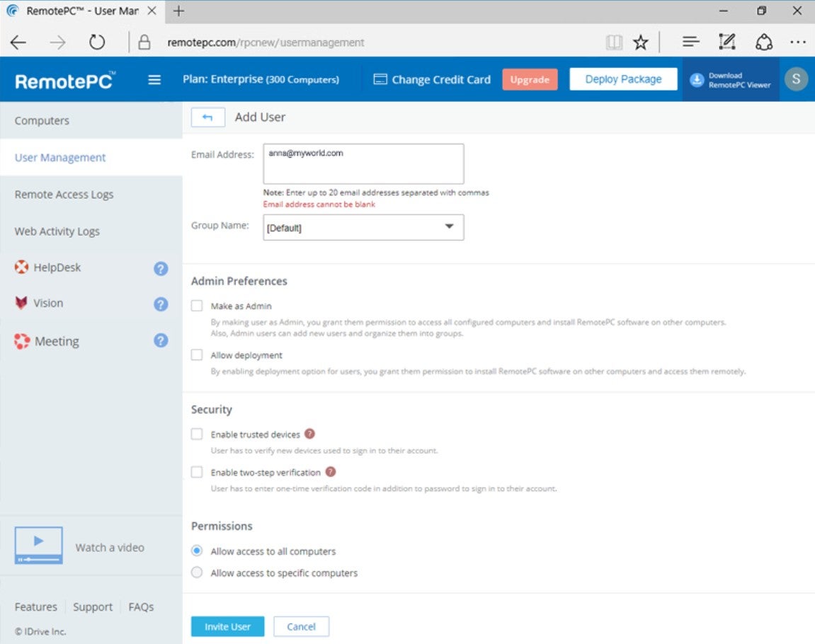Show trusted devices help tooltip icon
This screenshot has height=644, width=815.
click(x=309, y=434)
